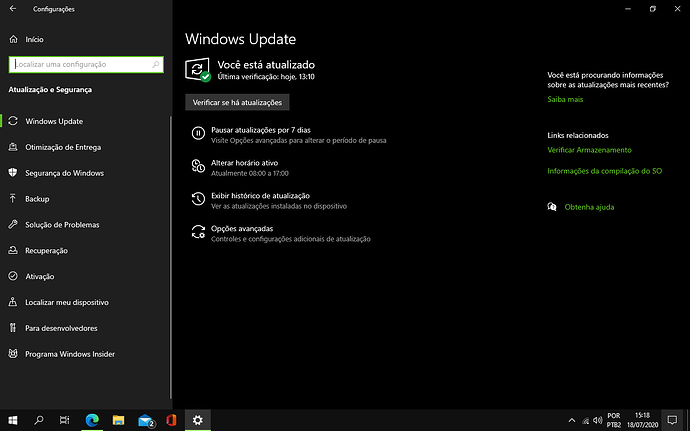Click the Programa Windows Insider cat icon

point(13,354)
